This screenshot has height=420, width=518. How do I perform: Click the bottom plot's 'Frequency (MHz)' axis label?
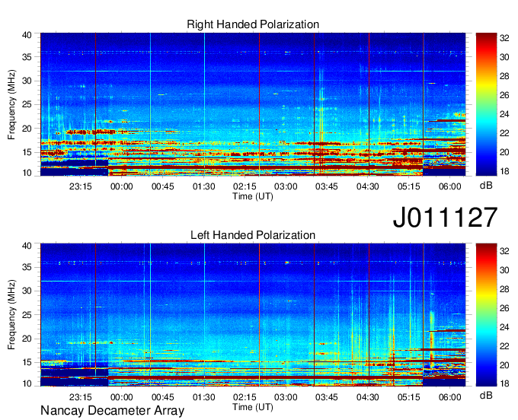pos(11,315)
